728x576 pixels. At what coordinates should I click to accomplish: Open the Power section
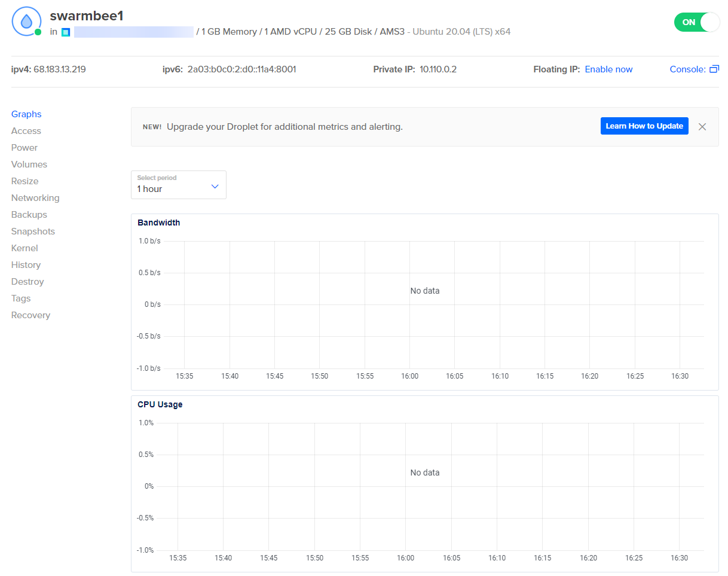point(25,148)
